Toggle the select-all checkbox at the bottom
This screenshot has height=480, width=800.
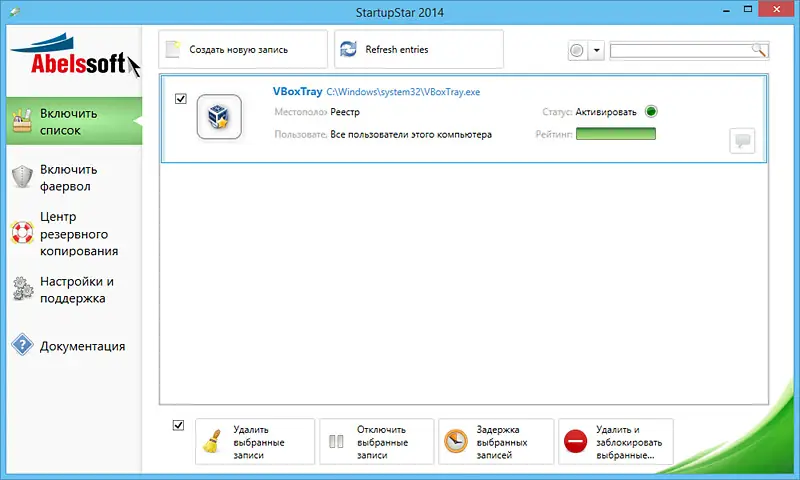point(178,425)
